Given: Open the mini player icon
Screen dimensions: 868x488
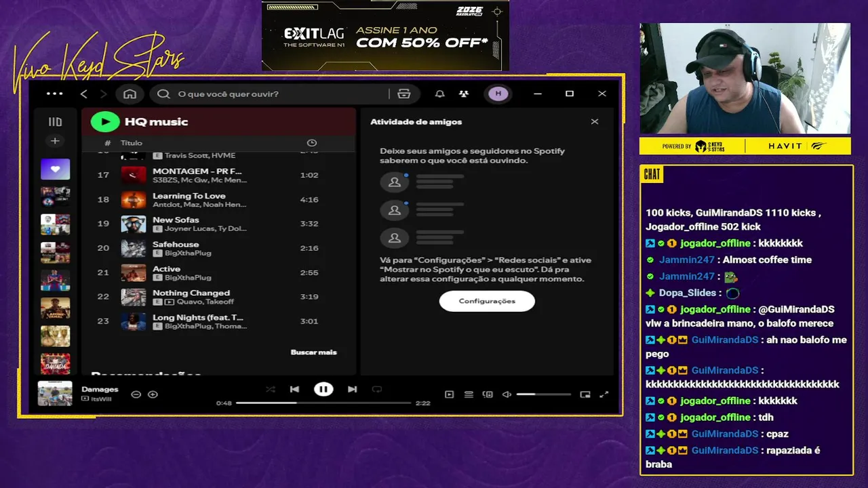Looking at the screenshot, I should click(x=585, y=394).
